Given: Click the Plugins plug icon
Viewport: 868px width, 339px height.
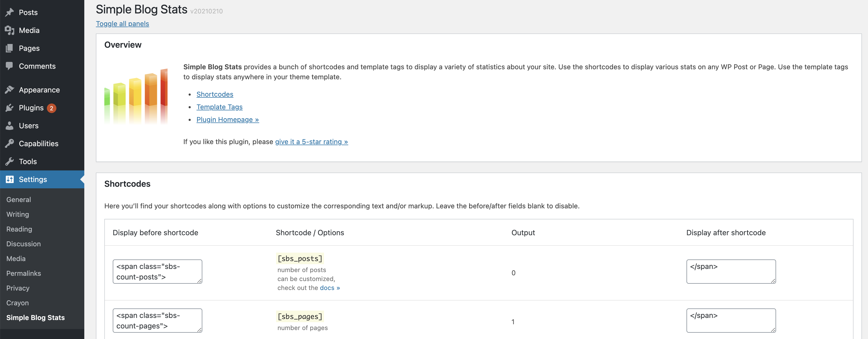Looking at the screenshot, I should (9, 108).
